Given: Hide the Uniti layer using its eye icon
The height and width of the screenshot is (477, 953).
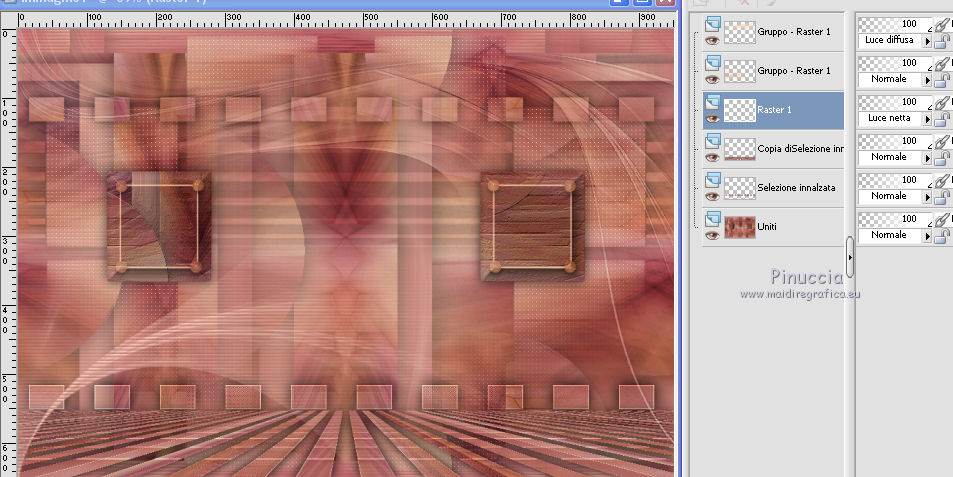Looking at the screenshot, I should point(712,235).
